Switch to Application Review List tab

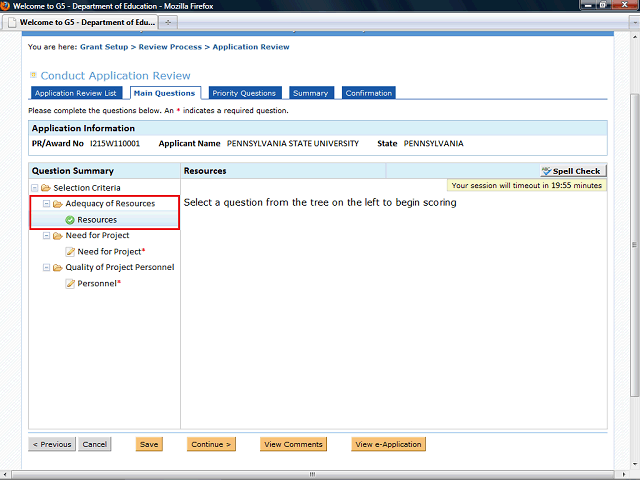(76, 93)
